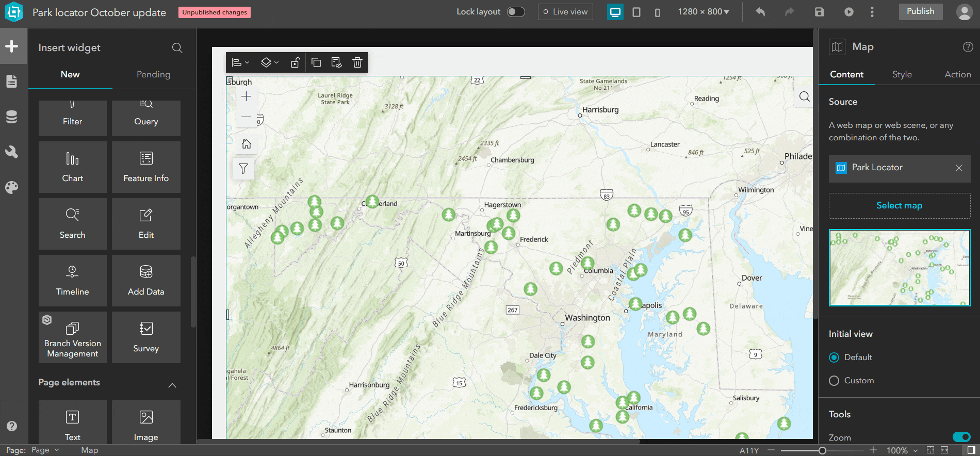Viewport: 980px width, 456px height.
Task: Open the map search magnifier tool
Action: [x=804, y=96]
